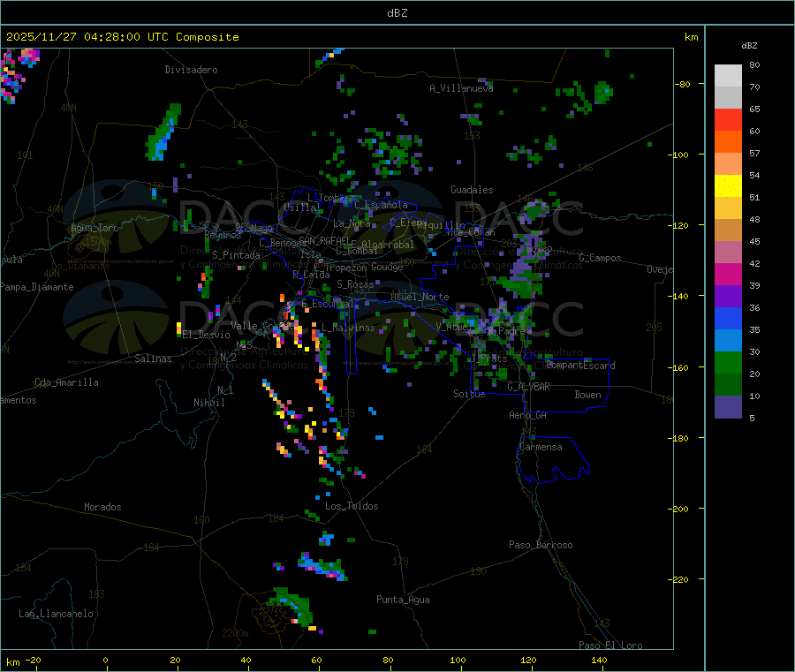Screen dimensions: 795x672
Task: Select the bright green 20-30 dBZ swatch
Action: point(728,362)
